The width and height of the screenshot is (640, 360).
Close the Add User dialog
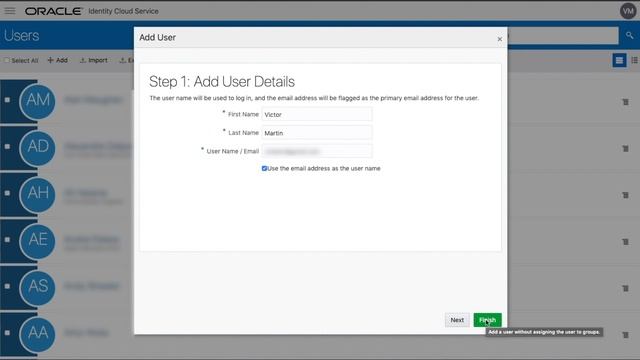coord(500,39)
